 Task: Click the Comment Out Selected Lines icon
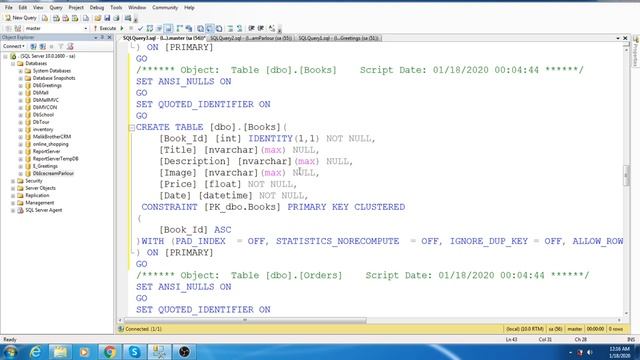[x=230, y=28]
